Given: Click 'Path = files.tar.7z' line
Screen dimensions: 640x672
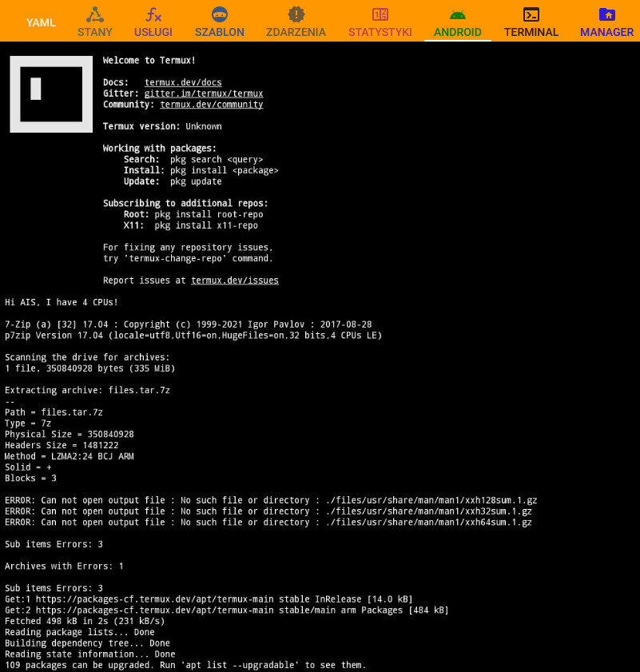Looking at the screenshot, I should [54, 412].
